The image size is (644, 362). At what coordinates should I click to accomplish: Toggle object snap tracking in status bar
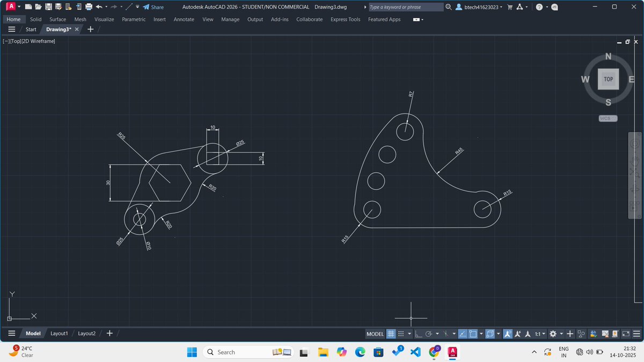(463, 334)
